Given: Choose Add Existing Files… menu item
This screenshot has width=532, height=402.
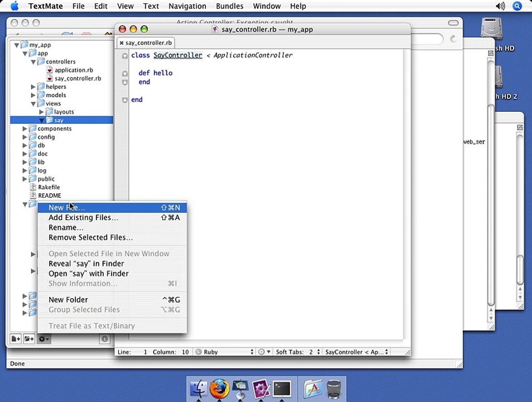Looking at the screenshot, I should 112,218.
